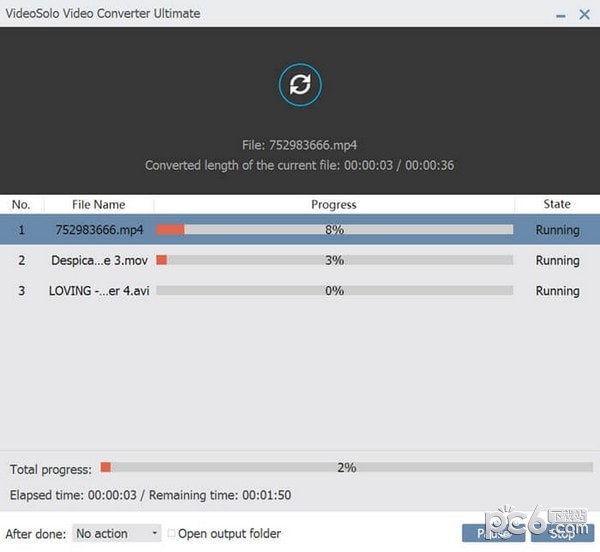Click the 3% progress bar of file 2
The width and height of the screenshot is (600, 552).
334,260
